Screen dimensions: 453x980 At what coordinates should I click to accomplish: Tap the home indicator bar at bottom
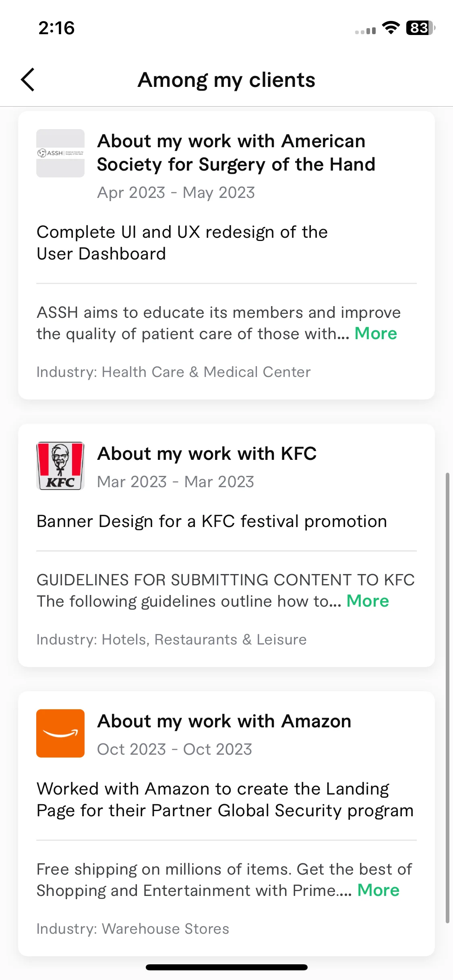(227, 967)
